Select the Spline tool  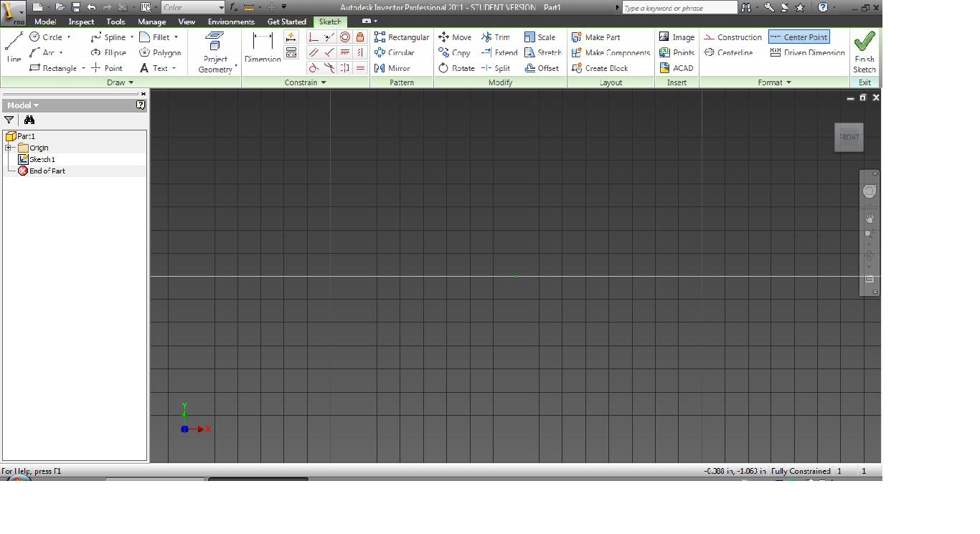(108, 37)
